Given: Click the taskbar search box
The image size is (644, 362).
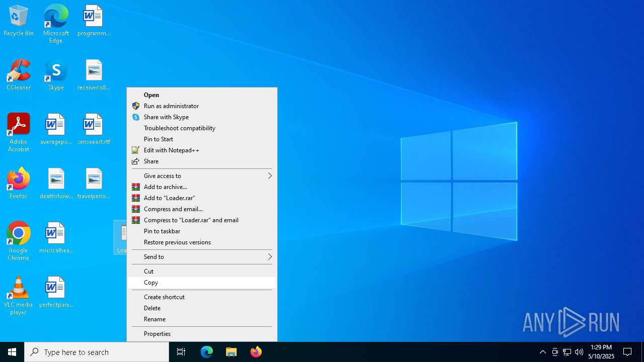Looking at the screenshot, I should click(x=97, y=352).
